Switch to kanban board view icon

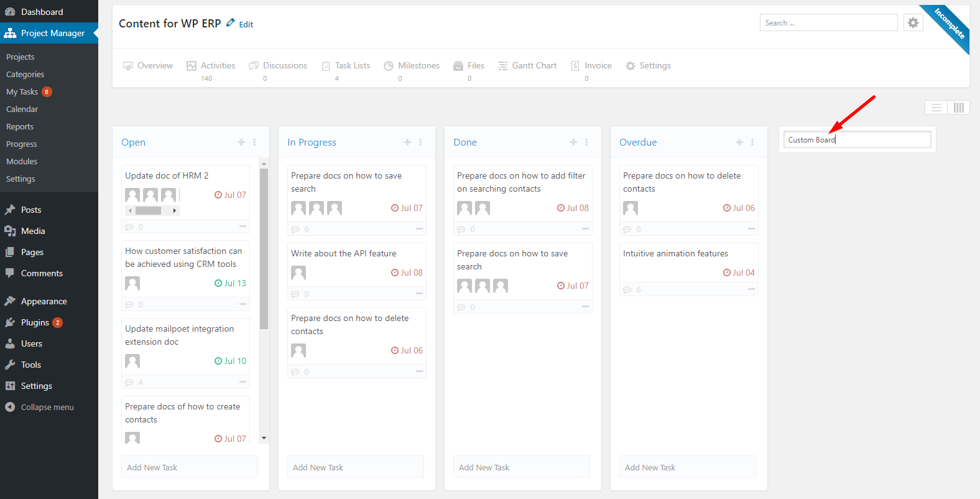coord(959,108)
